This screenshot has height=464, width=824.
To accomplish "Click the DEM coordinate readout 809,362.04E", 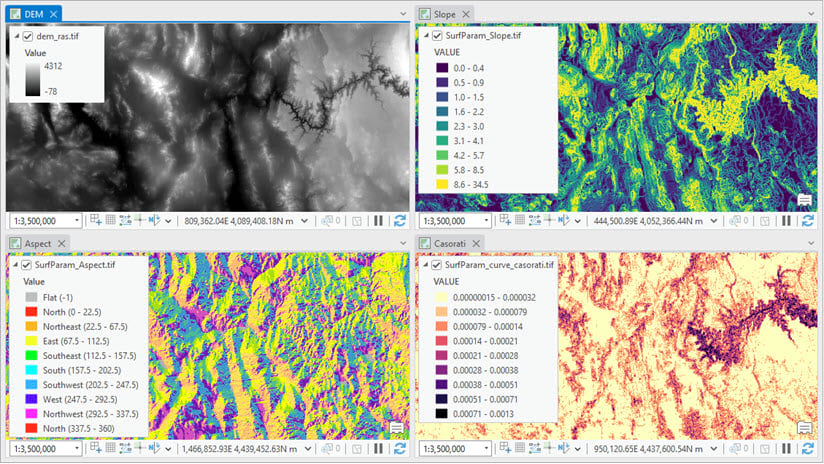I will click(x=239, y=221).
